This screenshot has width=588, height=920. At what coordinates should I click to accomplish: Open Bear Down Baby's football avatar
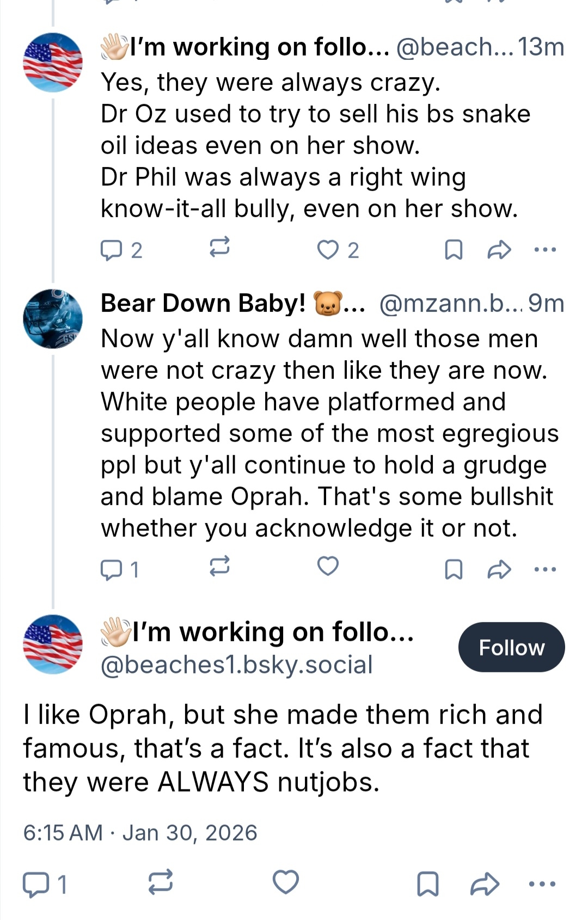tap(53, 319)
